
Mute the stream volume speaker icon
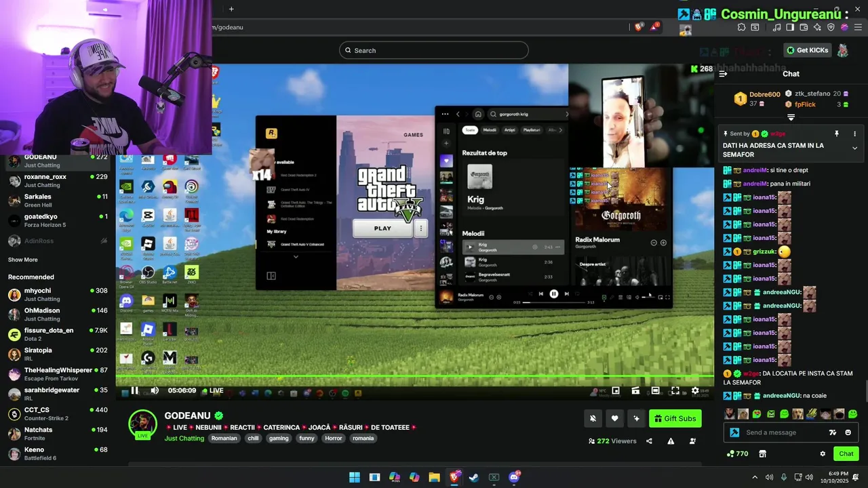155,390
